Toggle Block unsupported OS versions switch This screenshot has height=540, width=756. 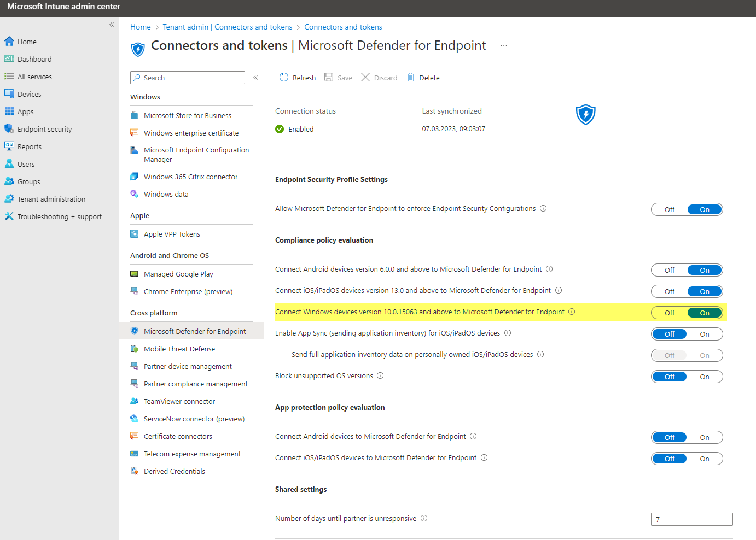click(687, 377)
